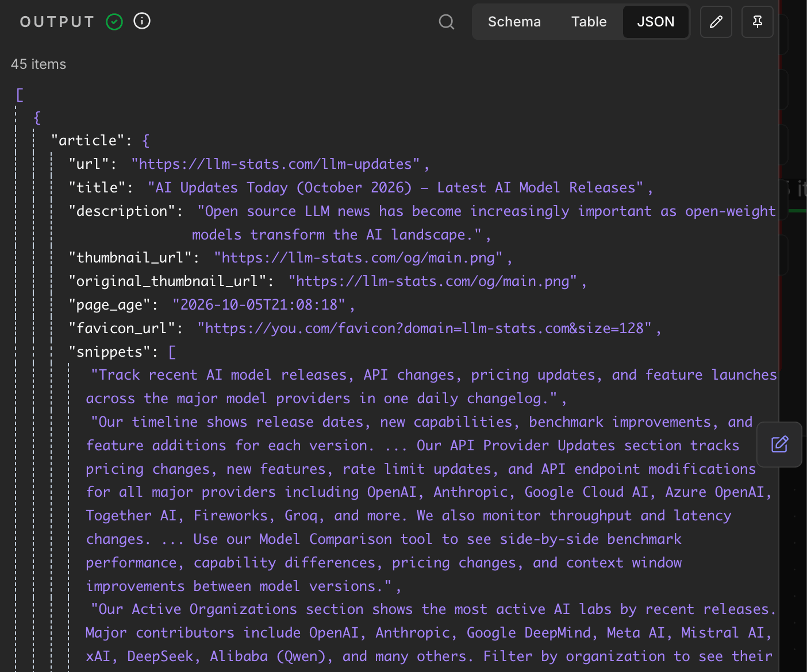Select the "page_age" key
Image resolution: width=807 pixels, height=672 pixels.
[109, 305]
